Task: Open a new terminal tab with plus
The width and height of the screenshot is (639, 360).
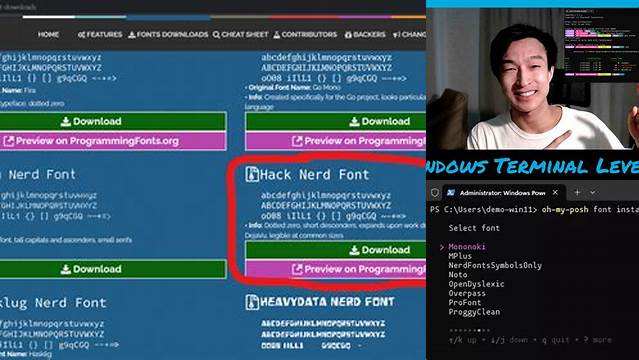Action: pos(577,192)
